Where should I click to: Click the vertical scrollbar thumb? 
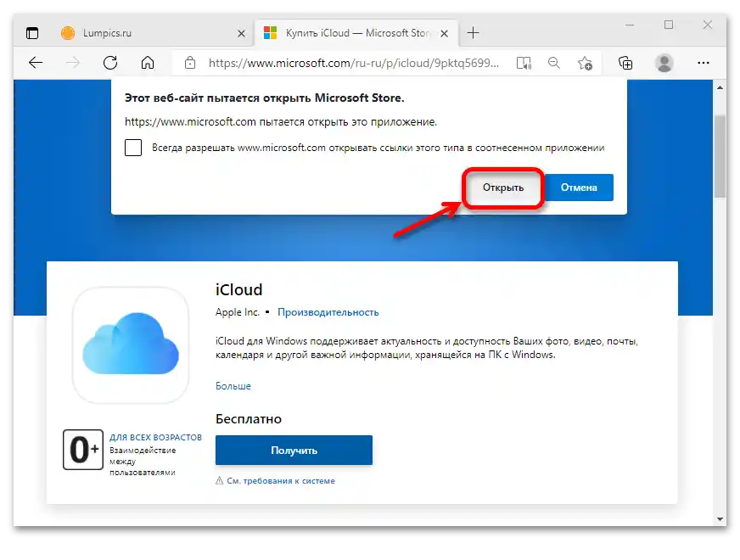point(720,156)
